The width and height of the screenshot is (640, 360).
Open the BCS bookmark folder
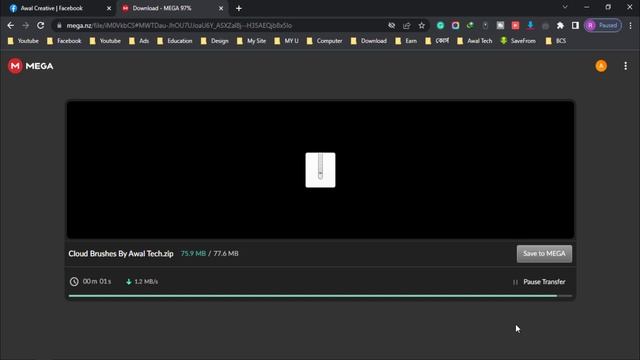point(556,41)
